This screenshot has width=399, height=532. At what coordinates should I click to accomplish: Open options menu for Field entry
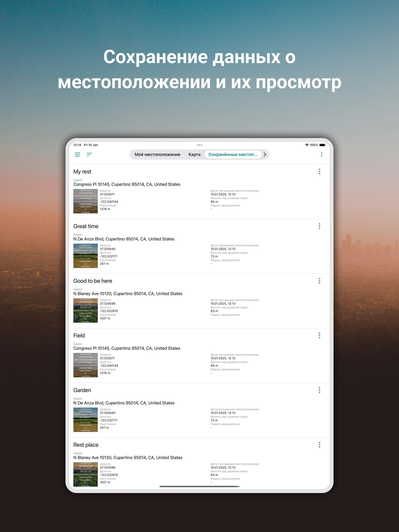click(x=319, y=335)
